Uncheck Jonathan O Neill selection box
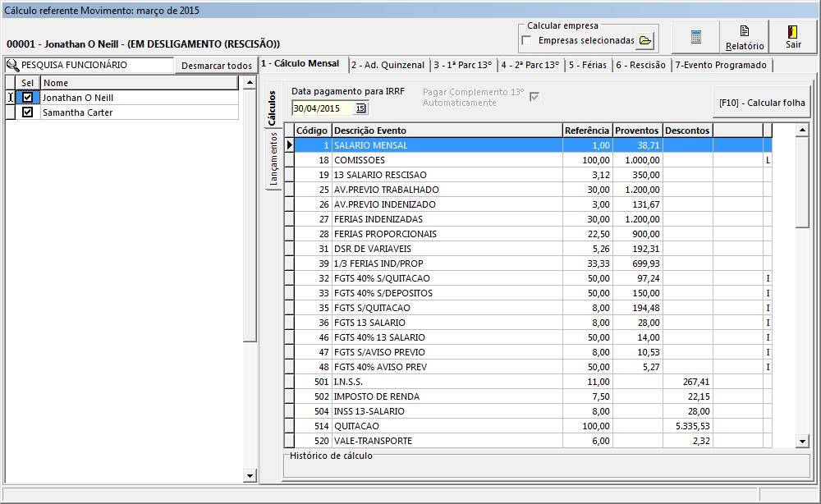The image size is (821, 504). tap(28, 98)
